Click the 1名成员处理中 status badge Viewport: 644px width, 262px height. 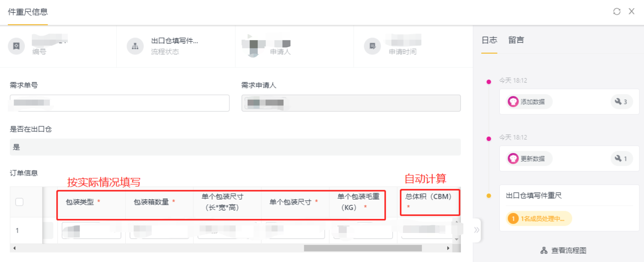tap(539, 219)
